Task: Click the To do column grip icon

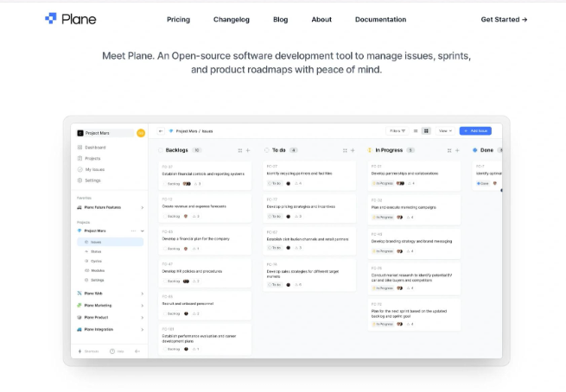Action: pyautogui.click(x=345, y=150)
